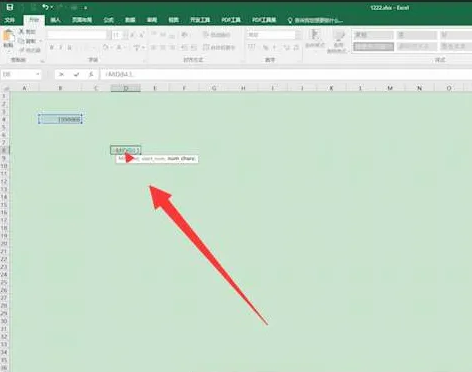Confirm entry with the formula bar checkmark
This screenshot has height=372, width=472.
point(76,74)
